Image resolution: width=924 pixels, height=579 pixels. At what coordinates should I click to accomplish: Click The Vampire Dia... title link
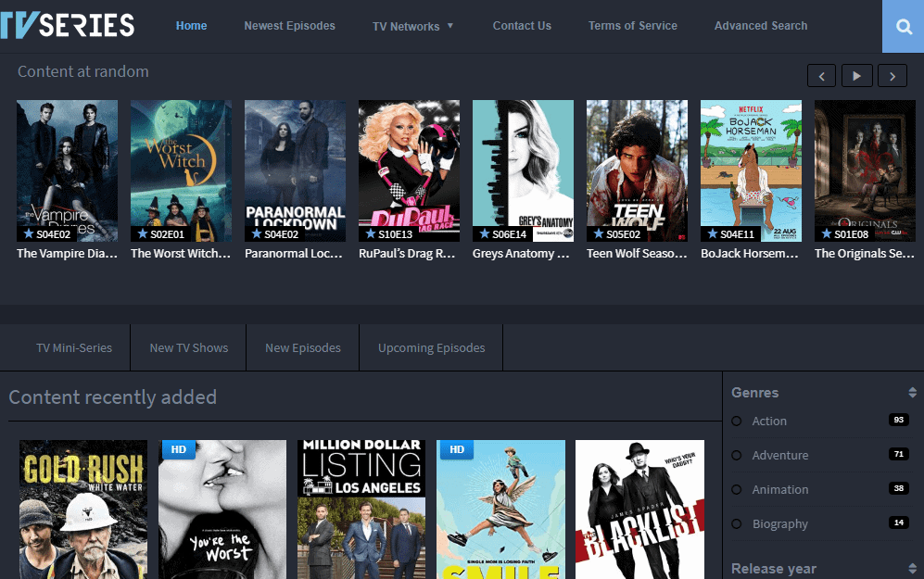coord(67,254)
